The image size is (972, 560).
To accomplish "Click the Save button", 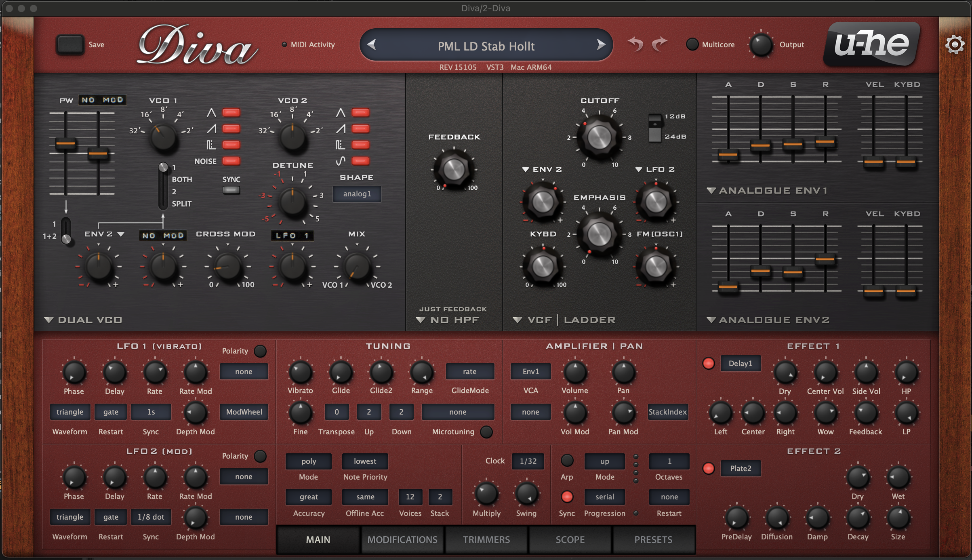I will (70, 44).
